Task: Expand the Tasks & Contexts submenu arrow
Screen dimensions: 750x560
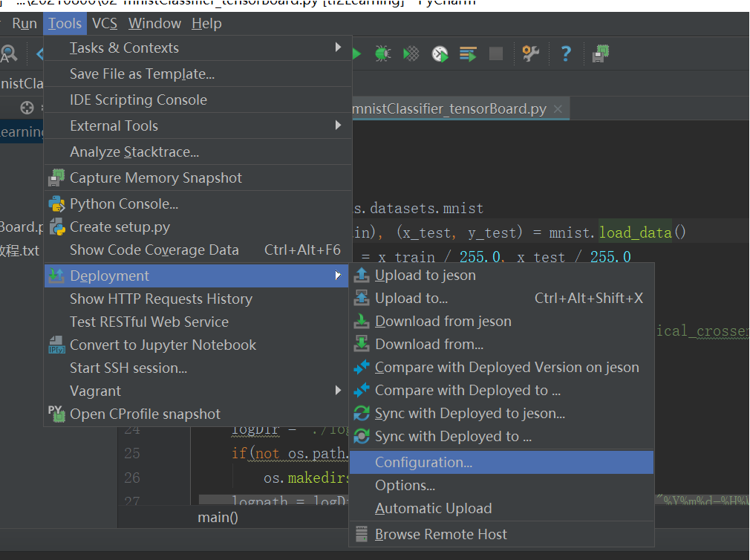Action: [x=338, y=48]
